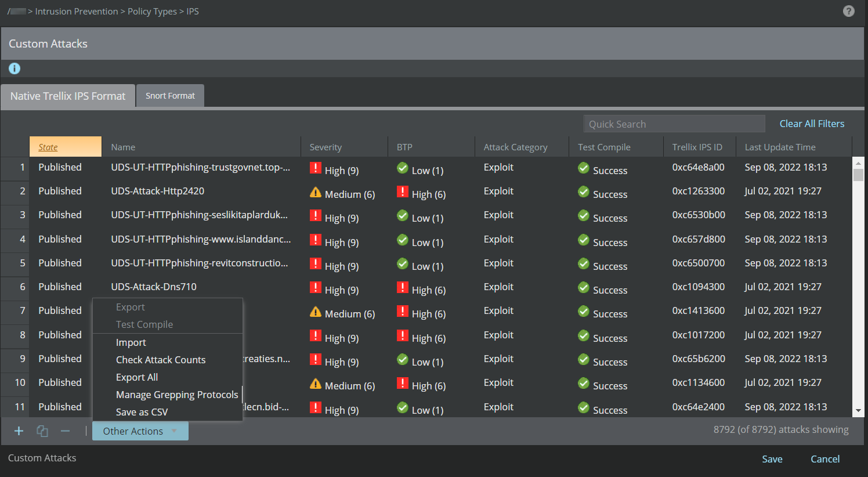Click the Trellix IPS ID 0xc1413600 cell
The image size is (868, 477).
click(x=698, y=310)
